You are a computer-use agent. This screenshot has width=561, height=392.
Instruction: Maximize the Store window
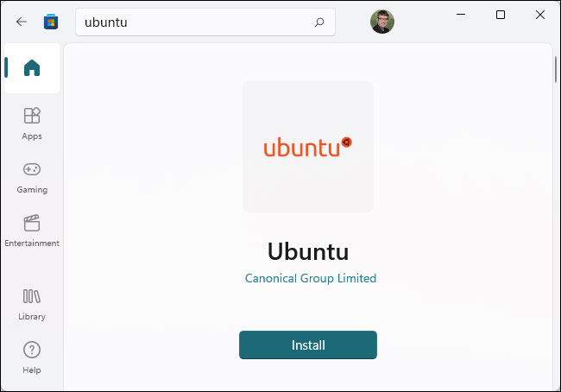click(501, 15)
